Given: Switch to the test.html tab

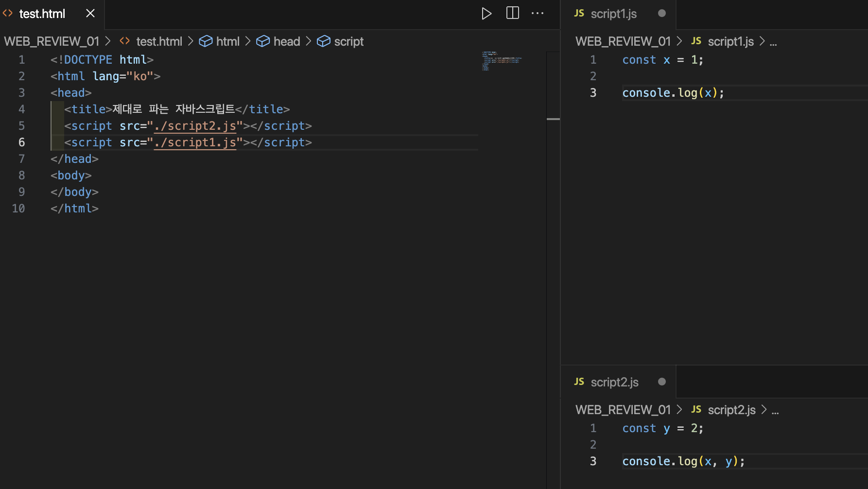Looking at the screenshot, I should coord(42,14).
